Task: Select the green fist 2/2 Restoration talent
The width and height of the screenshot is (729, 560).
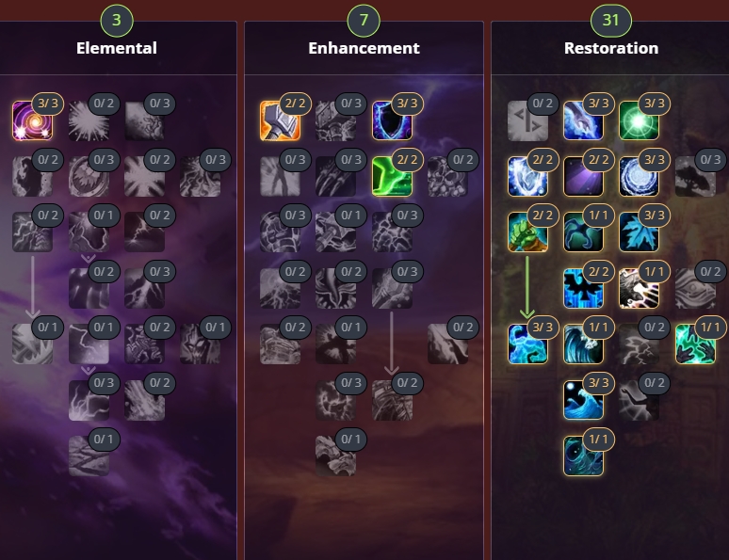Action: pyautogui.click(x=527, y=232)
